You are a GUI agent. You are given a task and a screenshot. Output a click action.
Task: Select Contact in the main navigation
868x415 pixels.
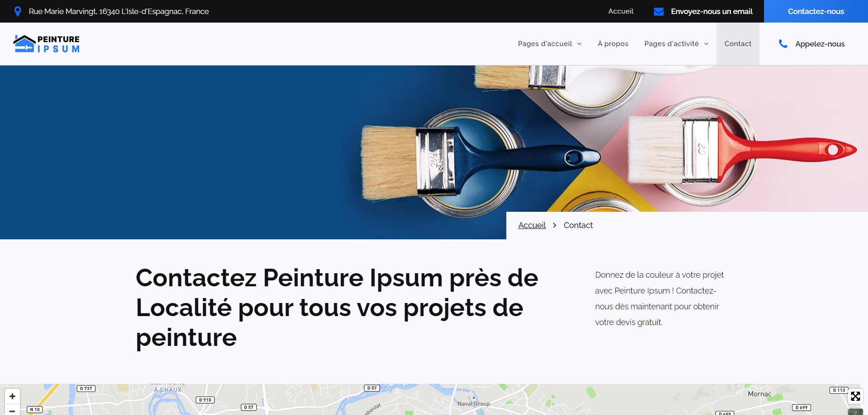(x=738, y=44)
